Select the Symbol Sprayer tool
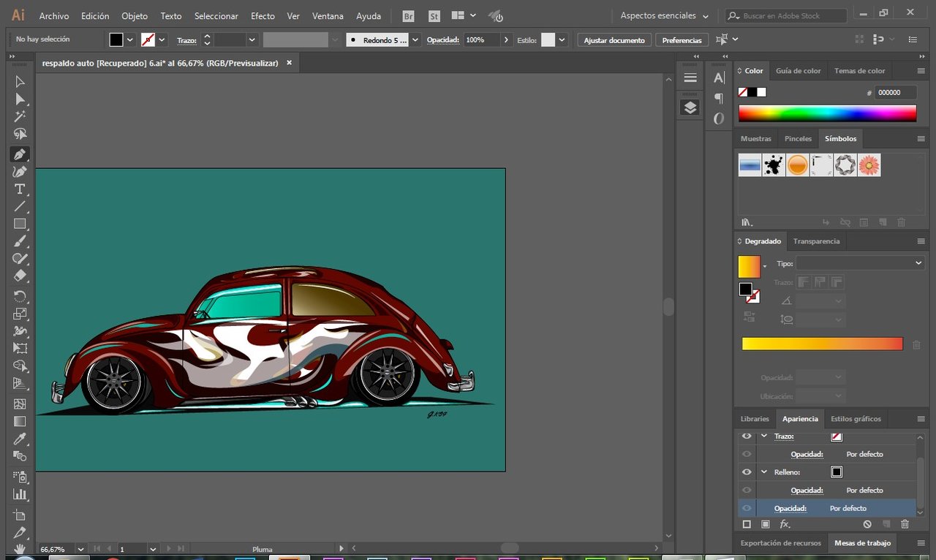This screenshot has height=560, width=936. pos(20,476)
